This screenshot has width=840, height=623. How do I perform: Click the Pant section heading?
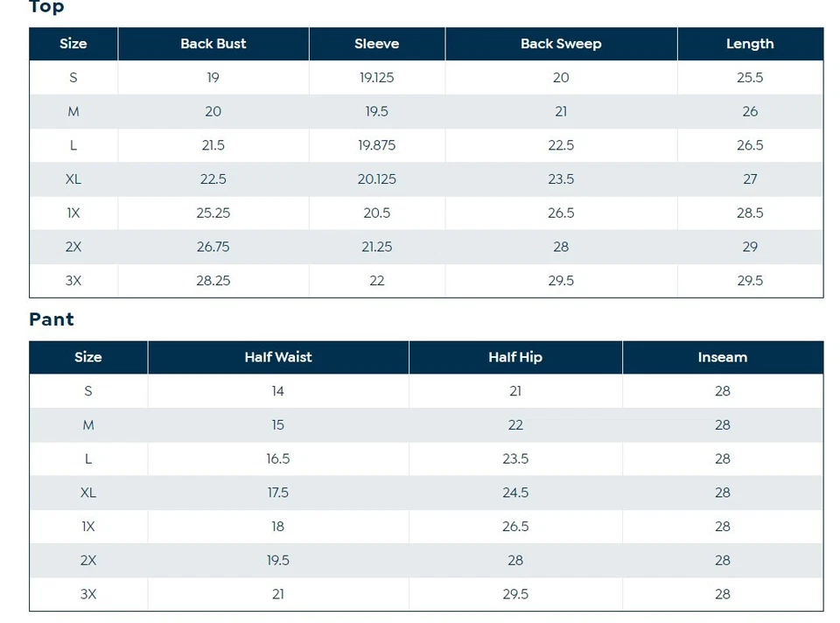coord(52,319)
